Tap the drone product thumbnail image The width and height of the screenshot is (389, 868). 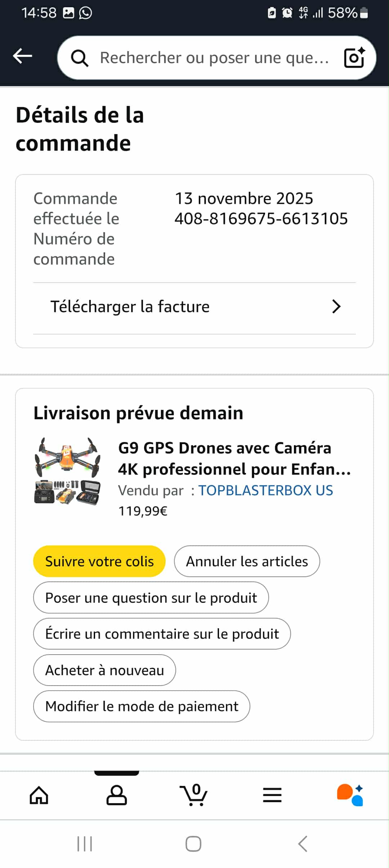point(67,470)
